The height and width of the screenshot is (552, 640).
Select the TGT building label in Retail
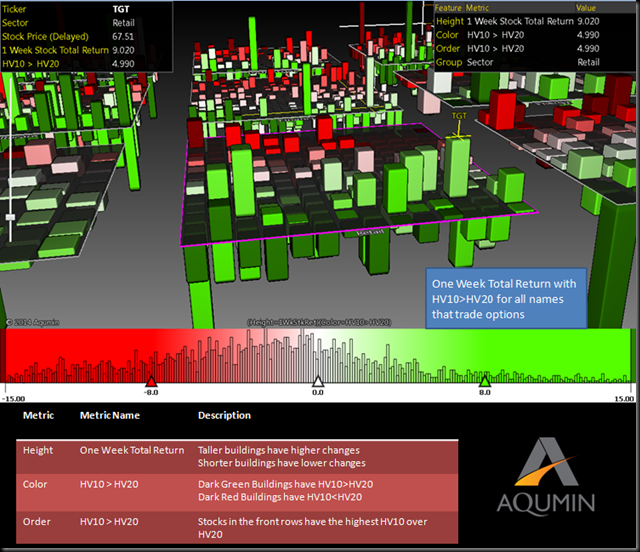point(459,116)
